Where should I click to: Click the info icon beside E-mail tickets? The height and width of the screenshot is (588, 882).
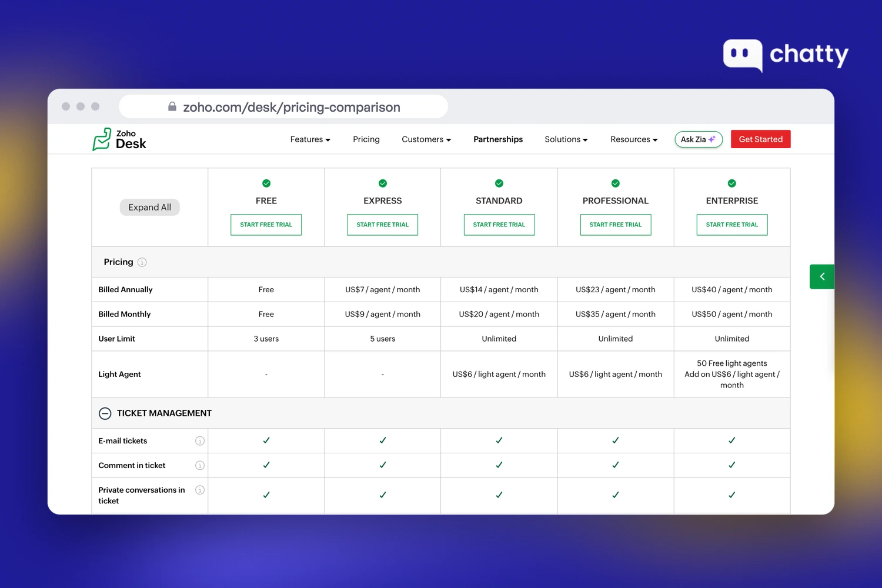[x=200, y=441]
